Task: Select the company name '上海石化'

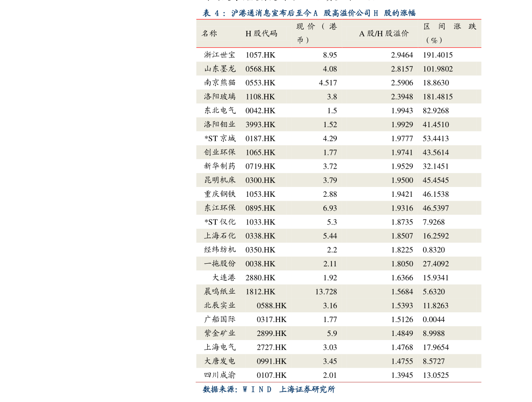Action: pos(219,236)
